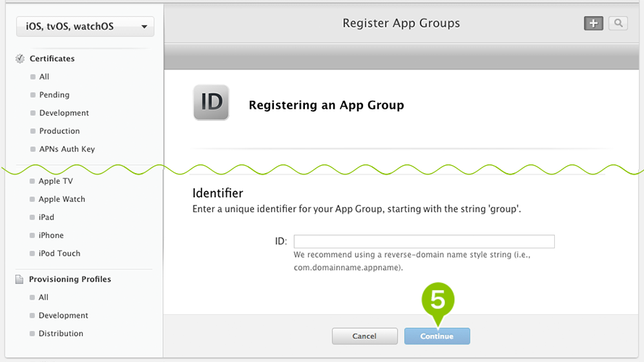Open the iOS, tvOS, watchOS dropdown
Viewport: 644px width, 362px height.
(x=85, y=27)
